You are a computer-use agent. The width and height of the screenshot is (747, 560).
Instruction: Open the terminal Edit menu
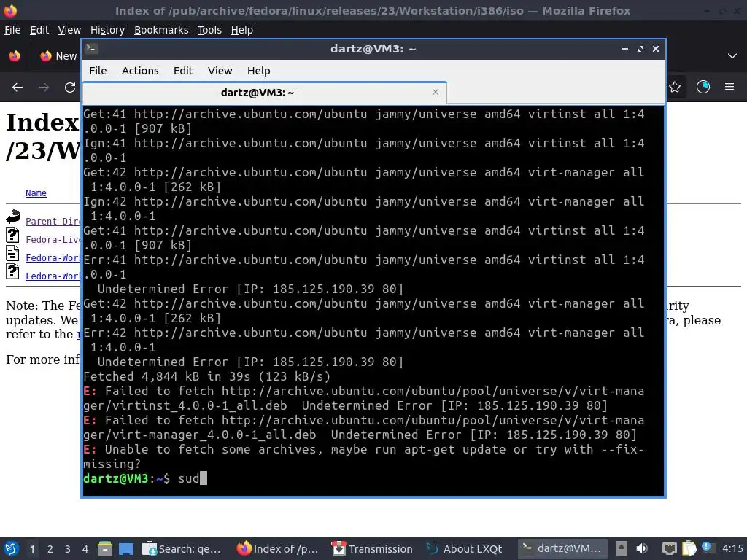tap(183, 71)
